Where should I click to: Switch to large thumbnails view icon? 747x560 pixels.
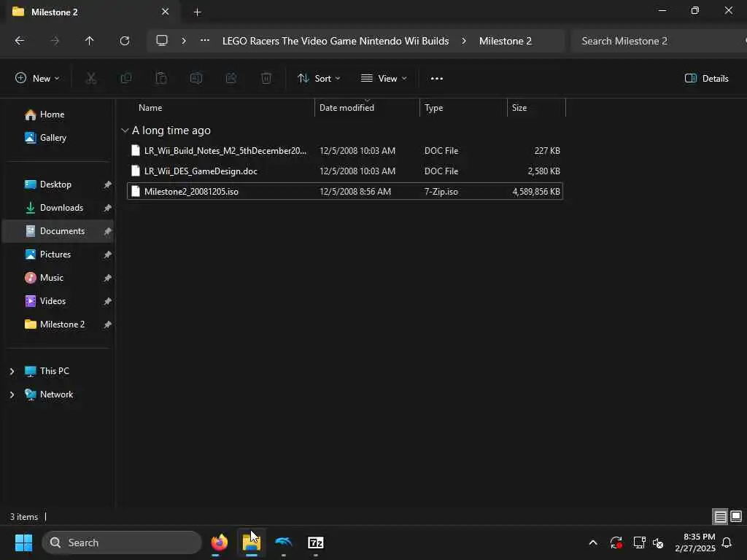pyautogui.click(x=736, y=517)
